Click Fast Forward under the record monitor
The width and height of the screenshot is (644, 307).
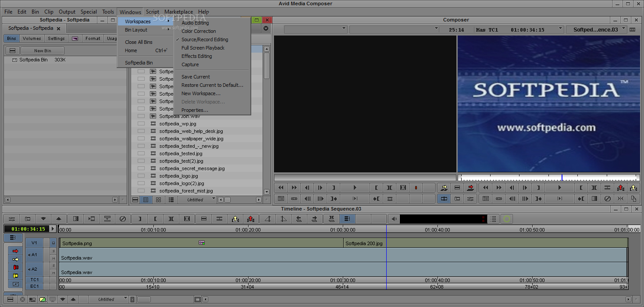click(x=498, y=188)
